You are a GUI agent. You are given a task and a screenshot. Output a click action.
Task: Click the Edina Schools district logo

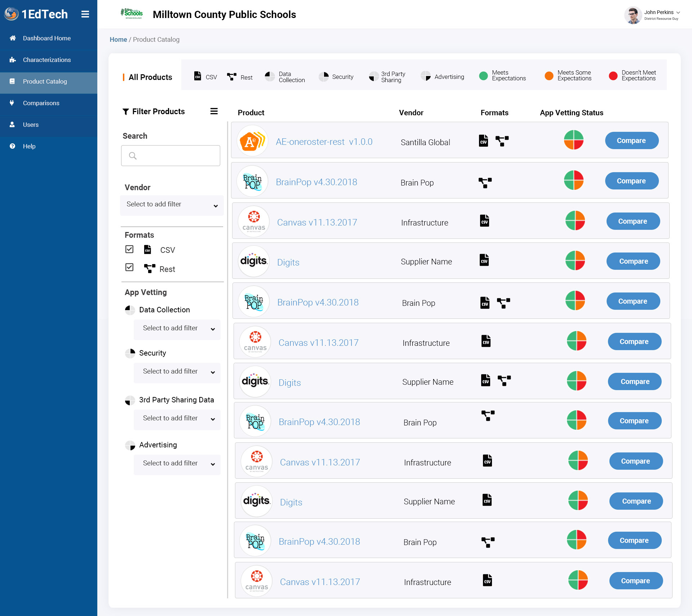132,14
